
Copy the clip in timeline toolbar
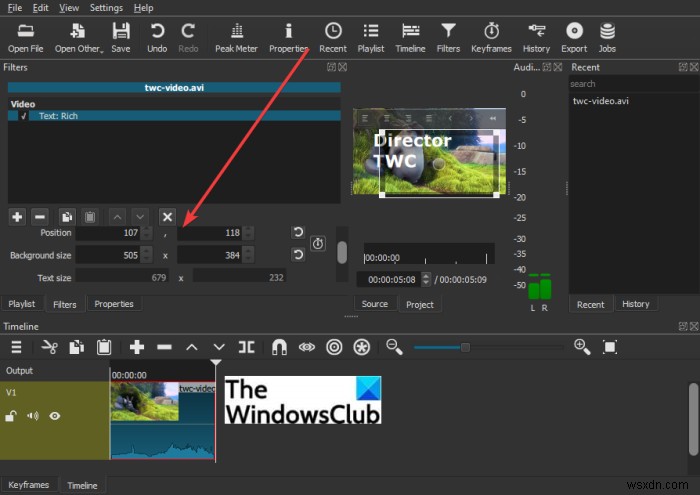point(76,347)
